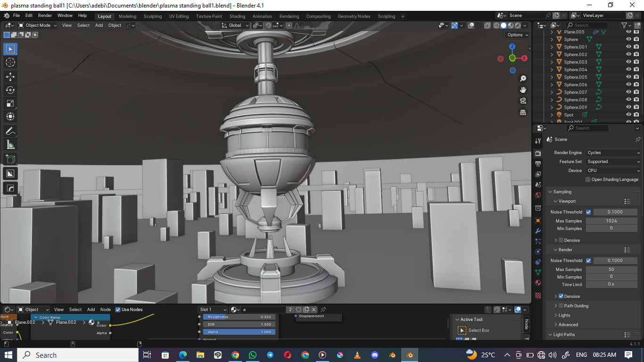This screenshot has height=362, width=644.
Task: Open the Rendering menu in the top bar
Action: [x=289, y=16]
